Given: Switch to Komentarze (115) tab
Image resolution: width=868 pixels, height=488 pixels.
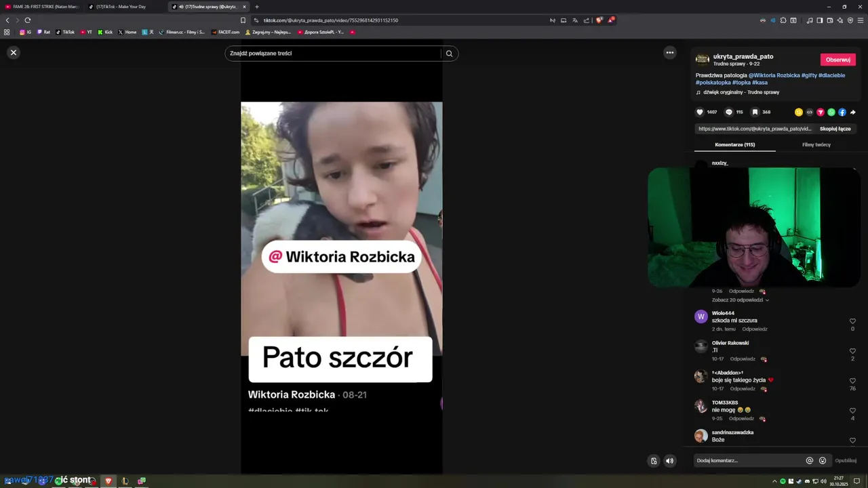Looking at the screenshot, I should pos(734,144).
